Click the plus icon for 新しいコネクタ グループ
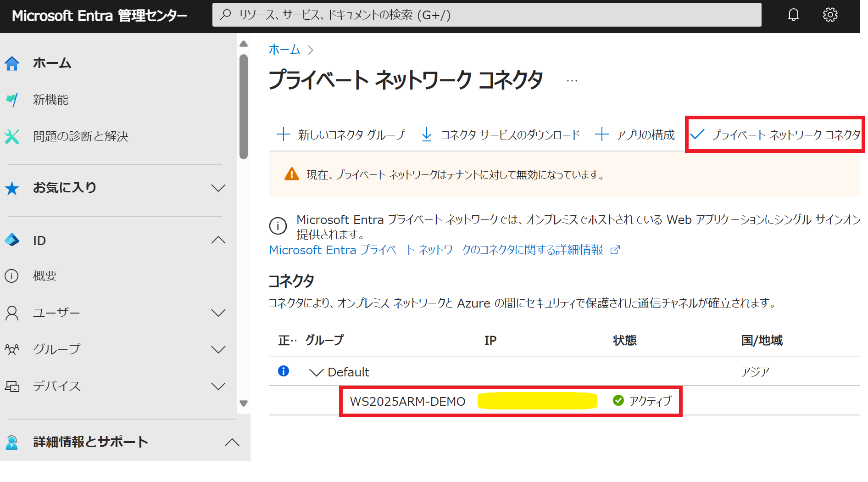 [284, 135]
